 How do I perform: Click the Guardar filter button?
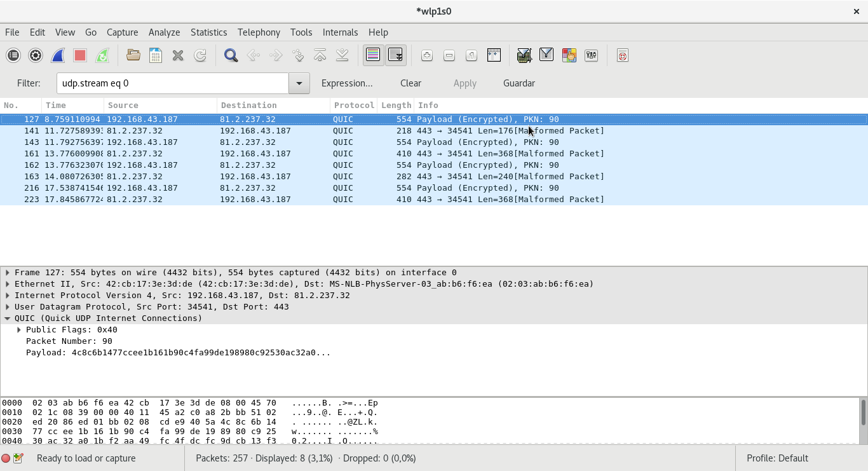click(519, 83)
